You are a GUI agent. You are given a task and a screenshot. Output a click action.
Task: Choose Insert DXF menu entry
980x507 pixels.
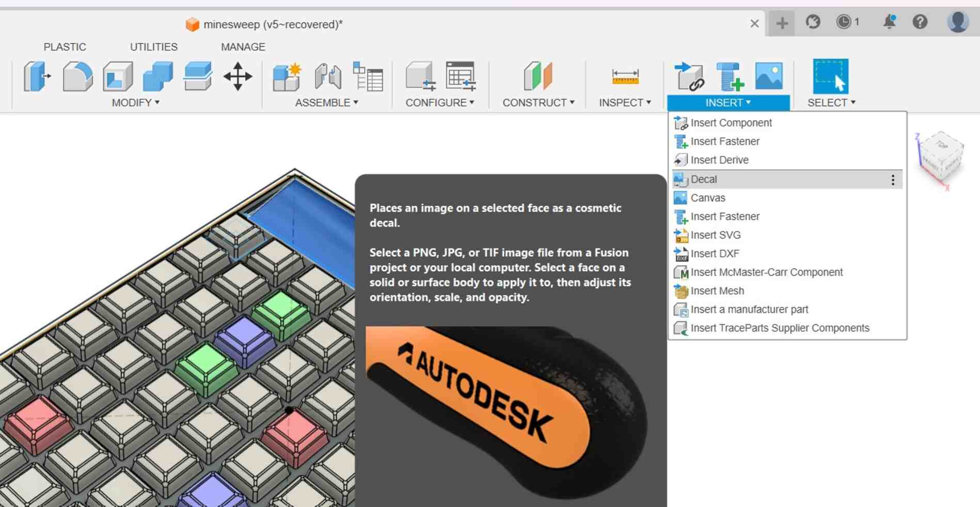(787, 254)
